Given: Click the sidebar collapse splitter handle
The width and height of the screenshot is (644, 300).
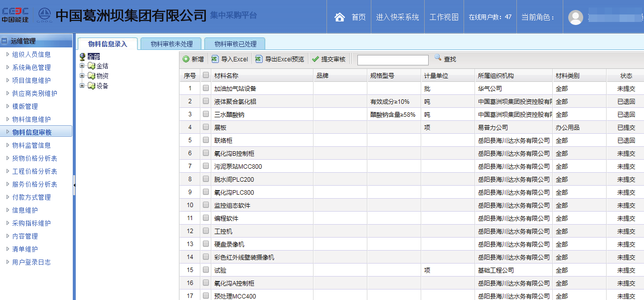Looking at the screenshot, I should (x=74, y=185).
